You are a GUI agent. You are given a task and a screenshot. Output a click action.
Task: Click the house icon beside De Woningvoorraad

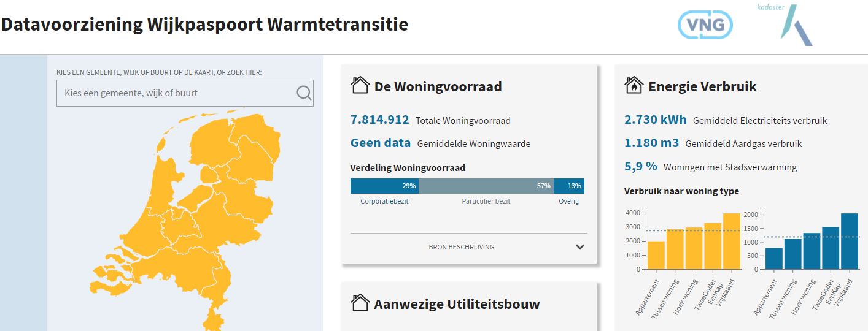coord(360,85)
